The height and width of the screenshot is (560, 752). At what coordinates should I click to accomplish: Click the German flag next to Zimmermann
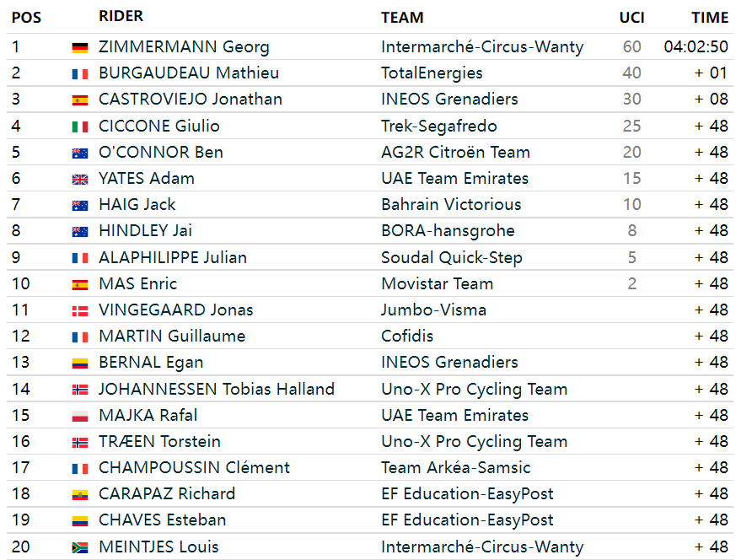tap(80, 47)
